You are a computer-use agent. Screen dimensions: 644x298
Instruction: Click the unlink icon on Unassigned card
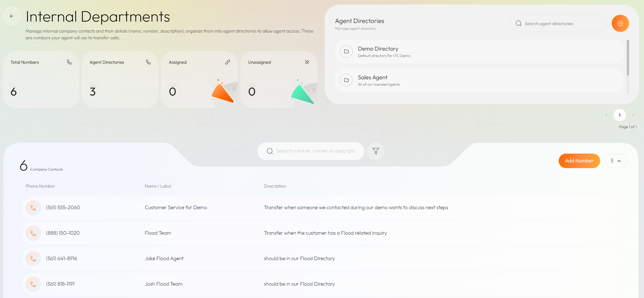(307, 62)
